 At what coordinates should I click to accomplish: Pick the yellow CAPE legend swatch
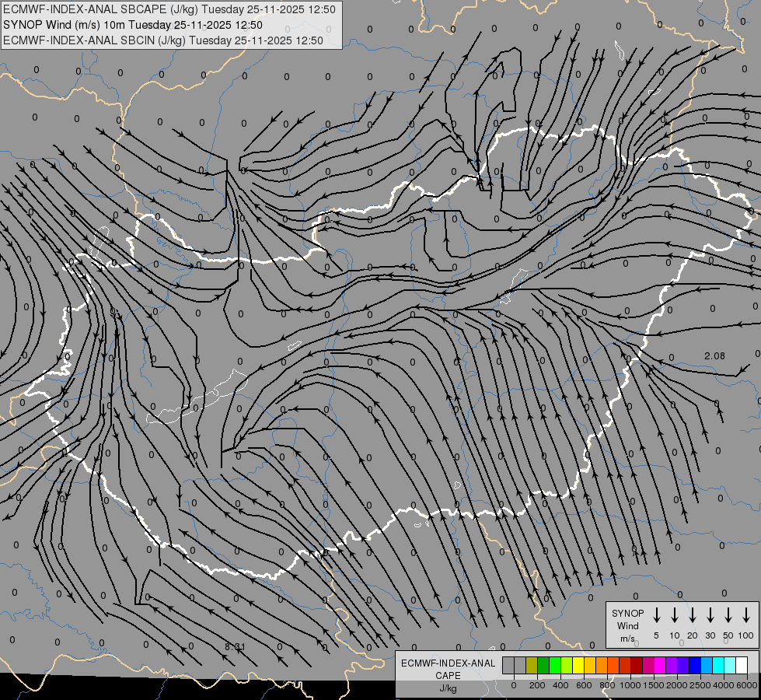[578, 665]
